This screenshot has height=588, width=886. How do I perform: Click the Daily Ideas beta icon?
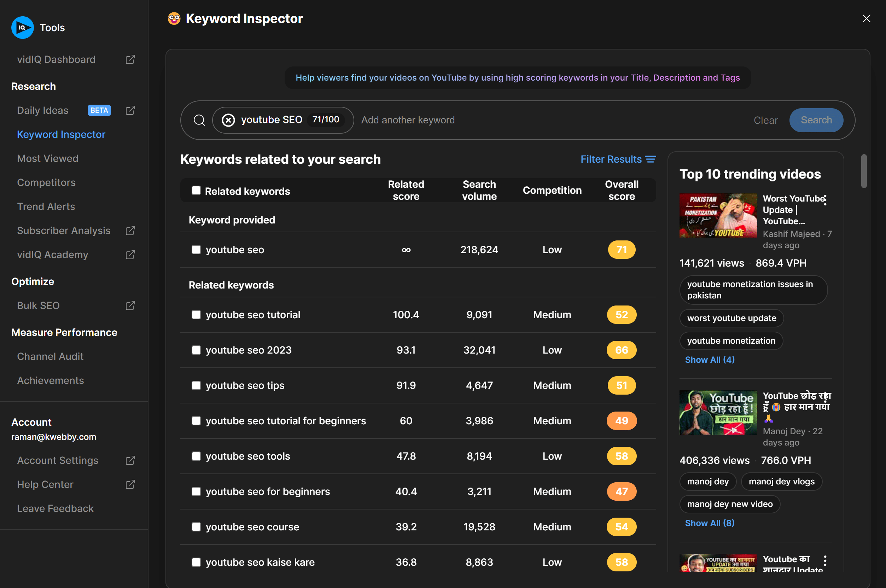(100, 110)
